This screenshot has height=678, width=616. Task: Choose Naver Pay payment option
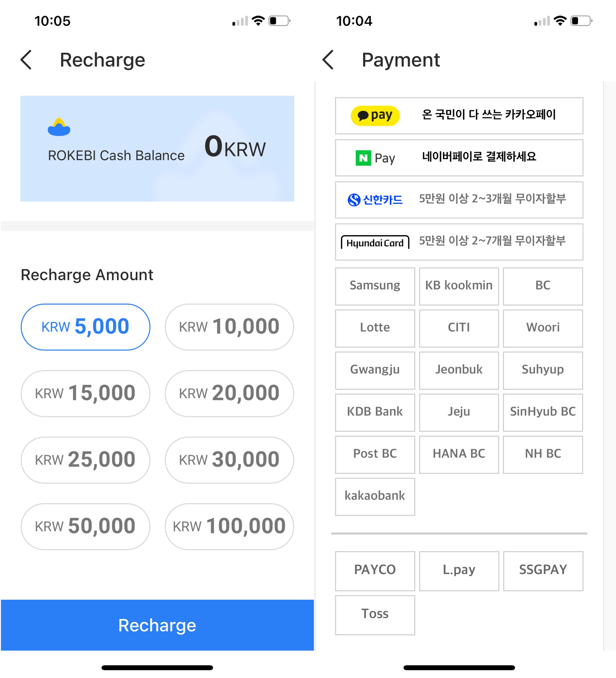[459, 158]
